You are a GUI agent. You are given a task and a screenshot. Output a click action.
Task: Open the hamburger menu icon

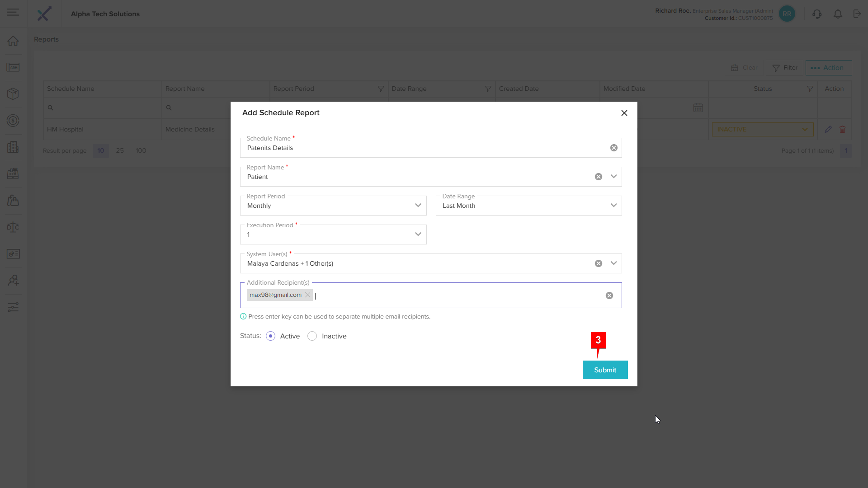13,12
